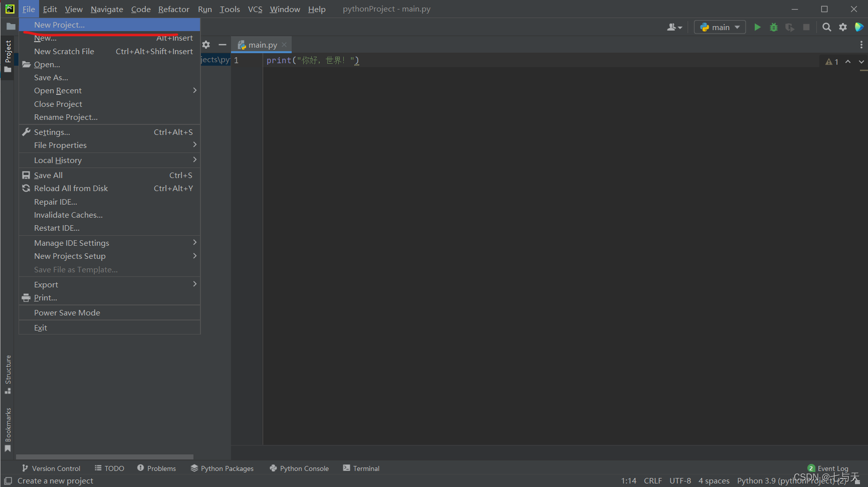This screenshot has height=487, width=868.
Task: Click the folder icon at navigation bar
Action: click(x=11, y=26)
